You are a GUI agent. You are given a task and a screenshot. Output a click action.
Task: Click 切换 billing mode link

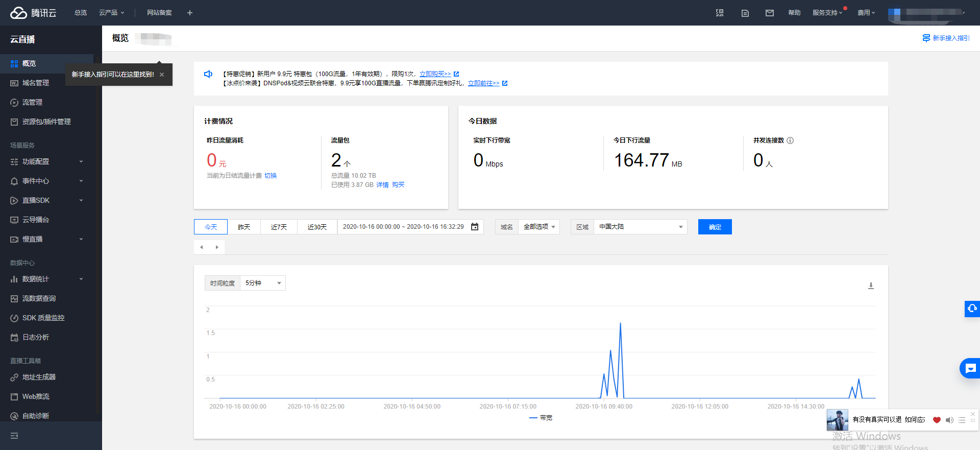tap(271, 176)
